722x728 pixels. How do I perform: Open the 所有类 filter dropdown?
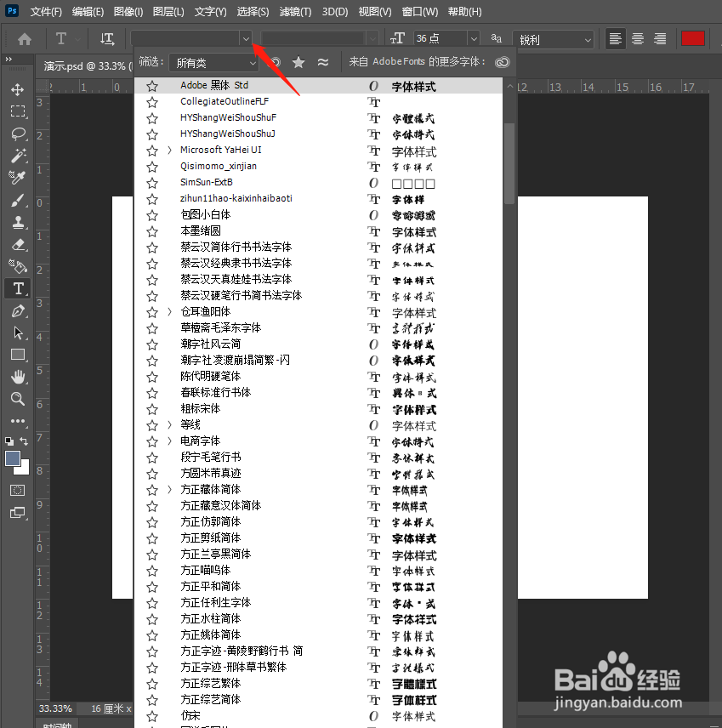point(213,63)
